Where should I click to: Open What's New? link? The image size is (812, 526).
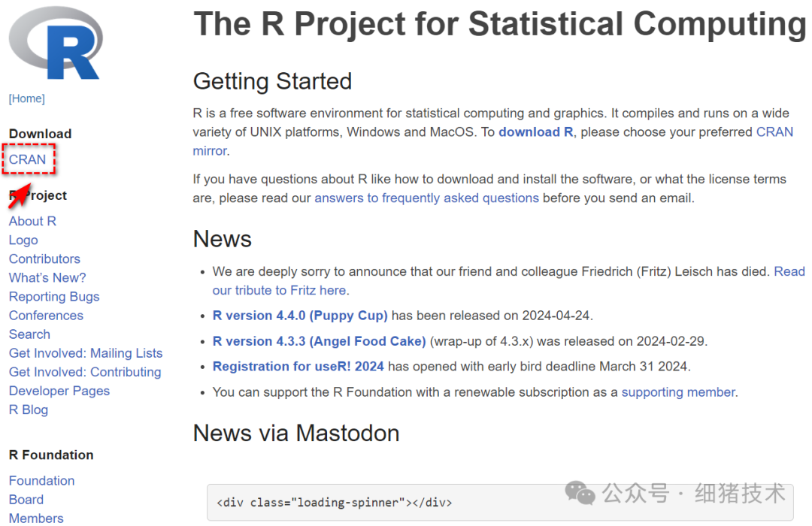pos(47,277)
